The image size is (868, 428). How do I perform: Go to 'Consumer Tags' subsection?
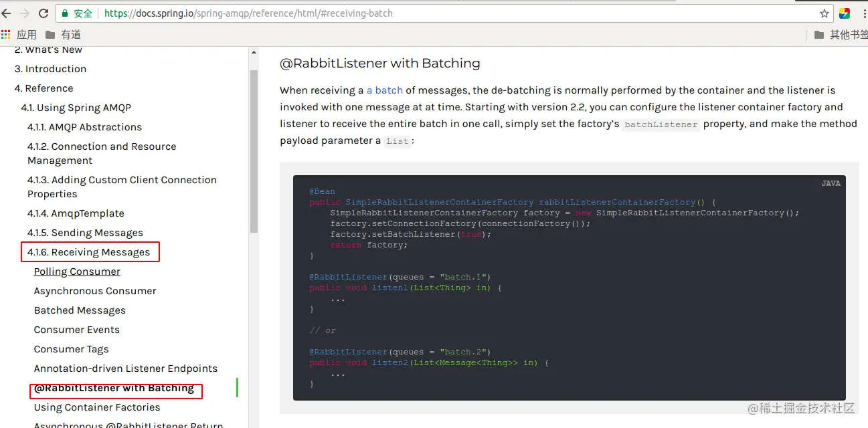tap(71, 349)
